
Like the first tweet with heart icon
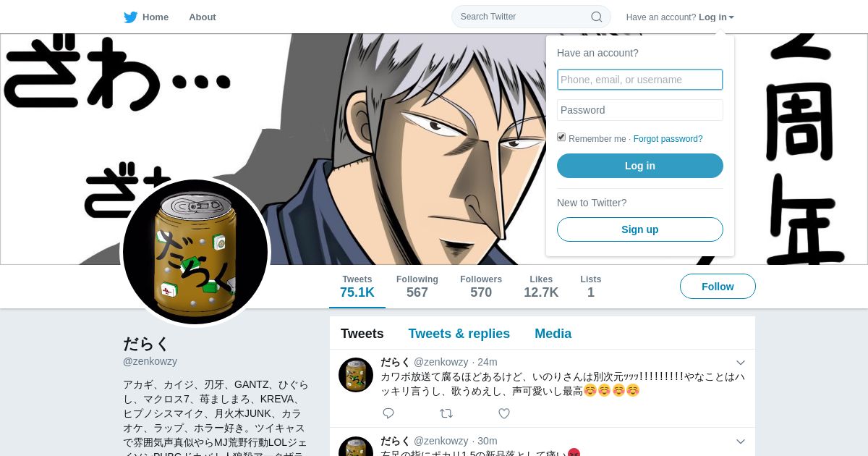504,413
